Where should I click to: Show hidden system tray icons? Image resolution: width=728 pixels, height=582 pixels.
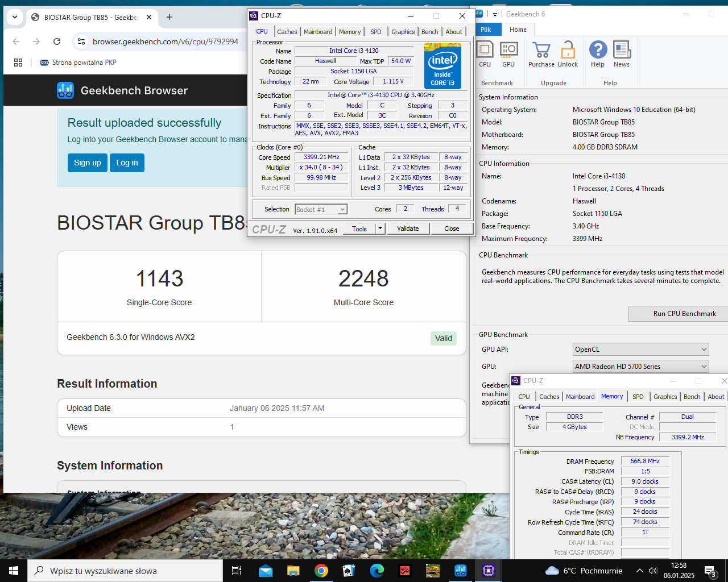[x=639, y=571]
